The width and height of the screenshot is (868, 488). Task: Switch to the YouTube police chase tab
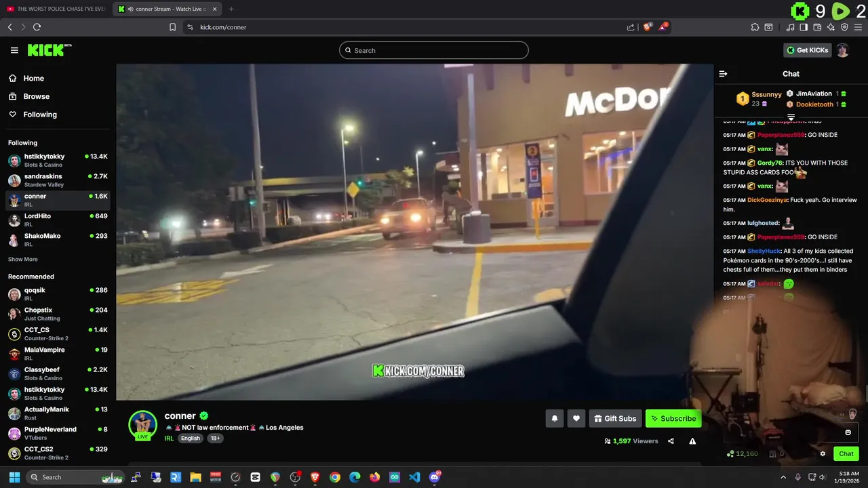pos(56,9)
